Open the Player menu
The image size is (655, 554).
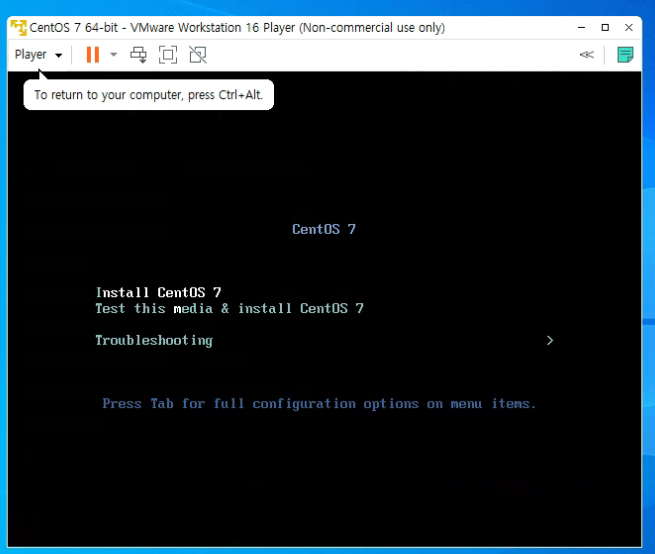38,55
